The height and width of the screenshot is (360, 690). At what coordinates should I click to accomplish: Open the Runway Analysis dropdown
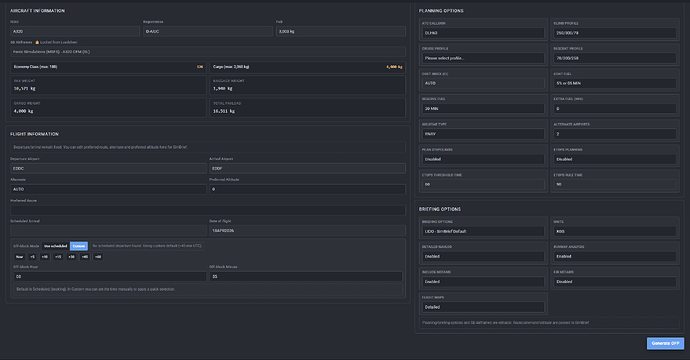615,256
